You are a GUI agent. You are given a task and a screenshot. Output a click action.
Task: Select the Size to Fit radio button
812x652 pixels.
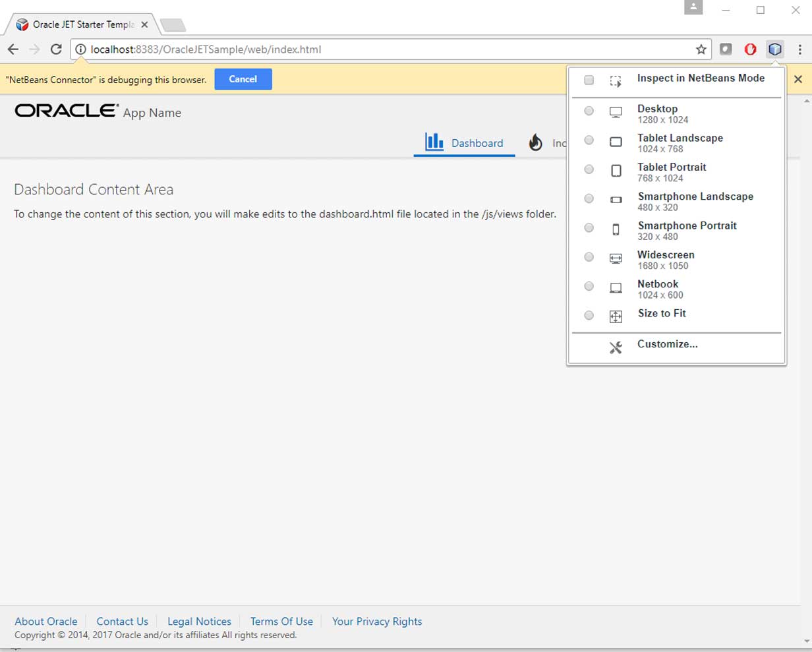point(589,315)
